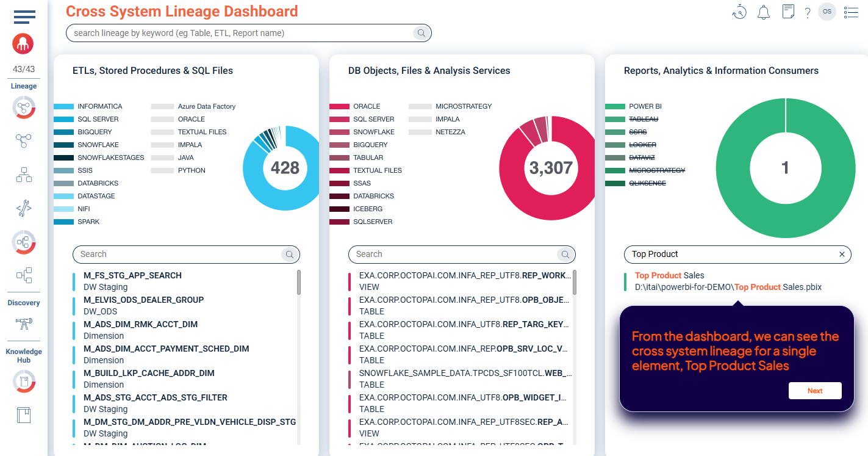Click the red octopus logo icon

click(23, 43)
